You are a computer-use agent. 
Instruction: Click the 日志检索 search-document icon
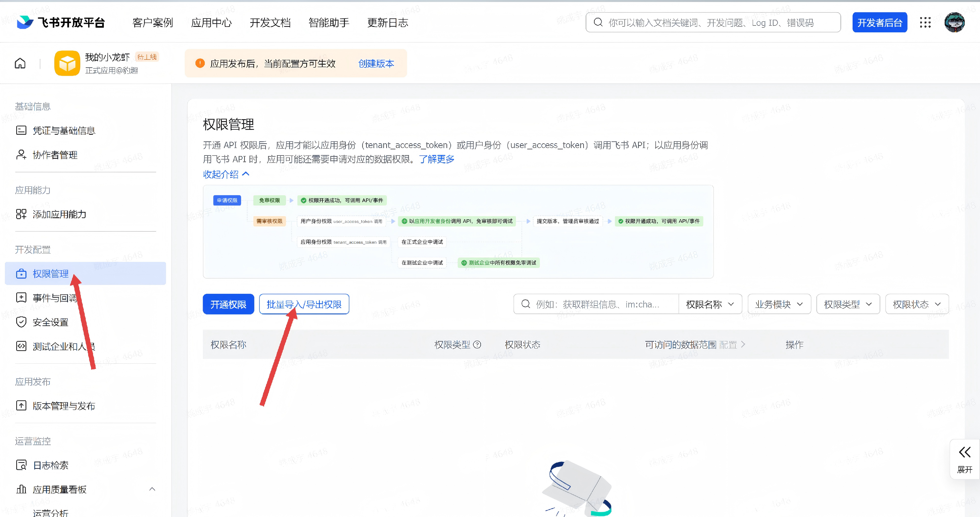tap(21, 465)
